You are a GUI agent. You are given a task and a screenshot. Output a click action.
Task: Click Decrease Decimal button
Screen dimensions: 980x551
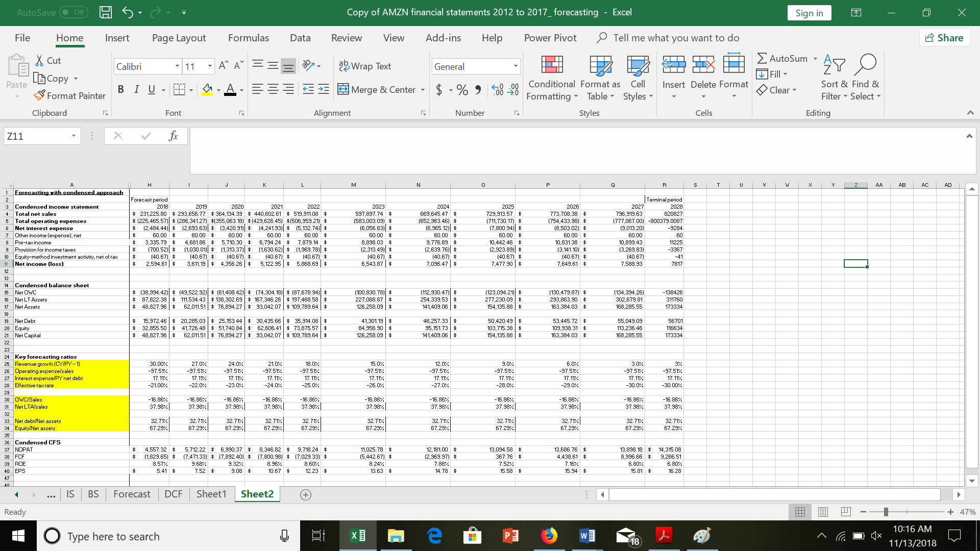(513, 90)
